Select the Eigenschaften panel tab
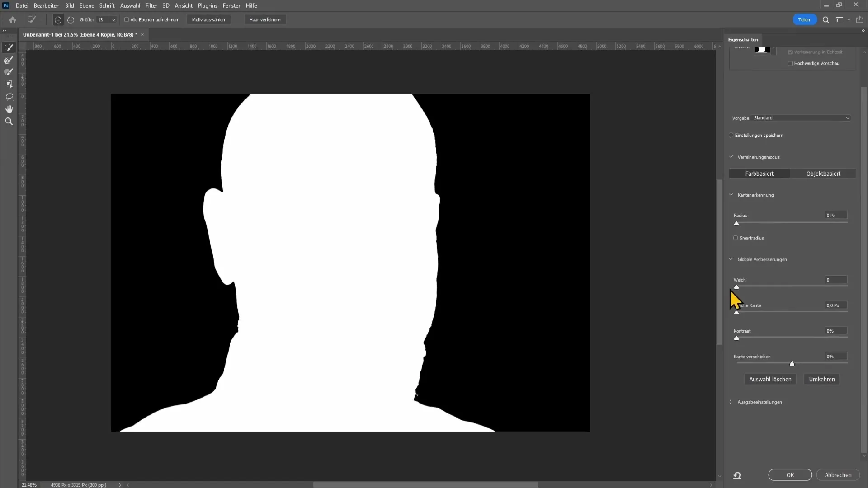 [x=743, y=40]
